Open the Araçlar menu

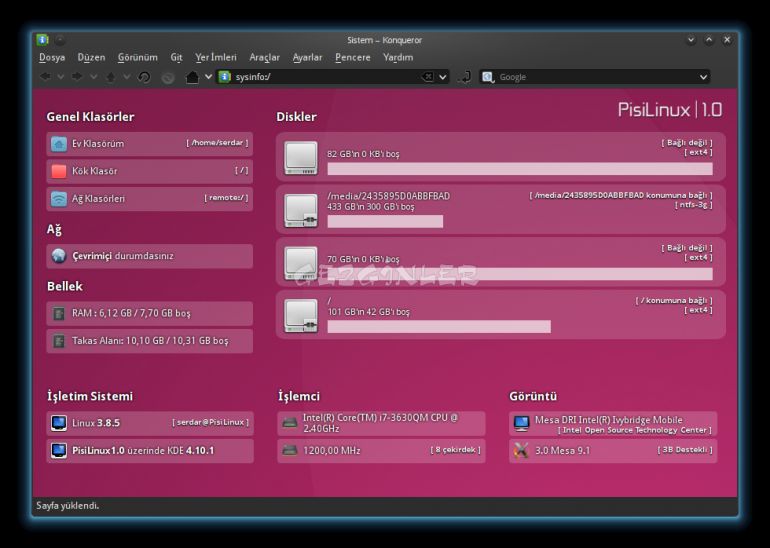pyautogui.click(x=265, y=57)
